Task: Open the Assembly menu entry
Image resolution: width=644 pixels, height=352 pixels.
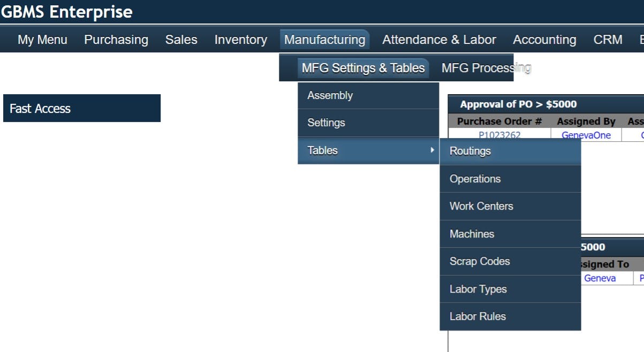Action: [x=330, y=95]
